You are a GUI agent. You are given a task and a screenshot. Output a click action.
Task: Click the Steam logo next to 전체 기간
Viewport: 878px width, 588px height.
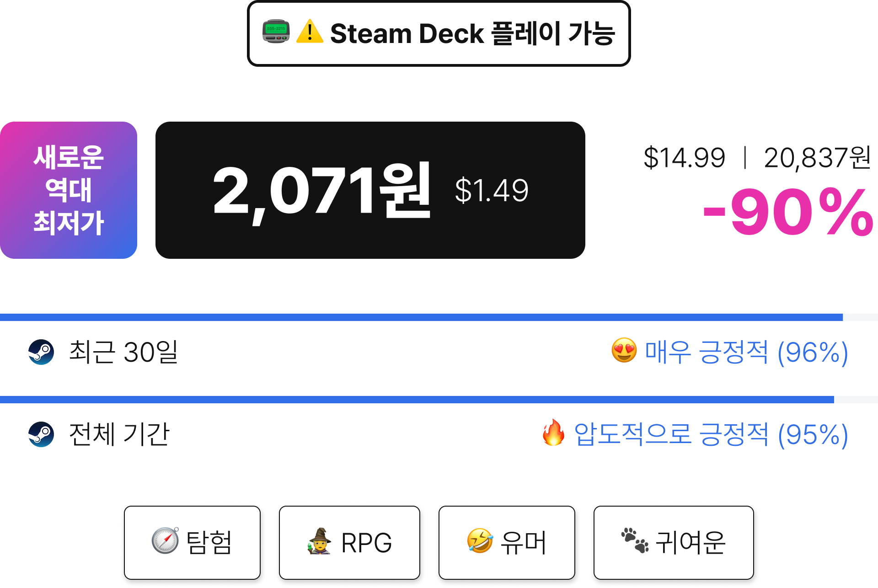coord(41,434)
